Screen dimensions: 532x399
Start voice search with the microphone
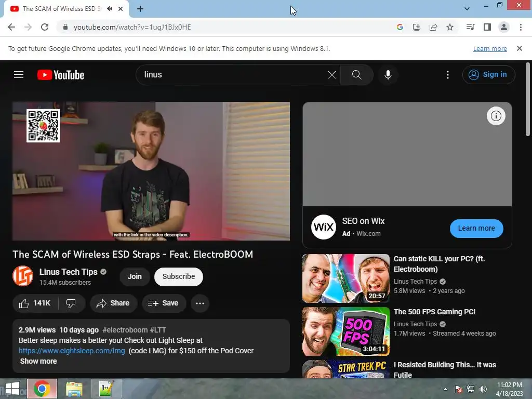[x=388, y=75]
